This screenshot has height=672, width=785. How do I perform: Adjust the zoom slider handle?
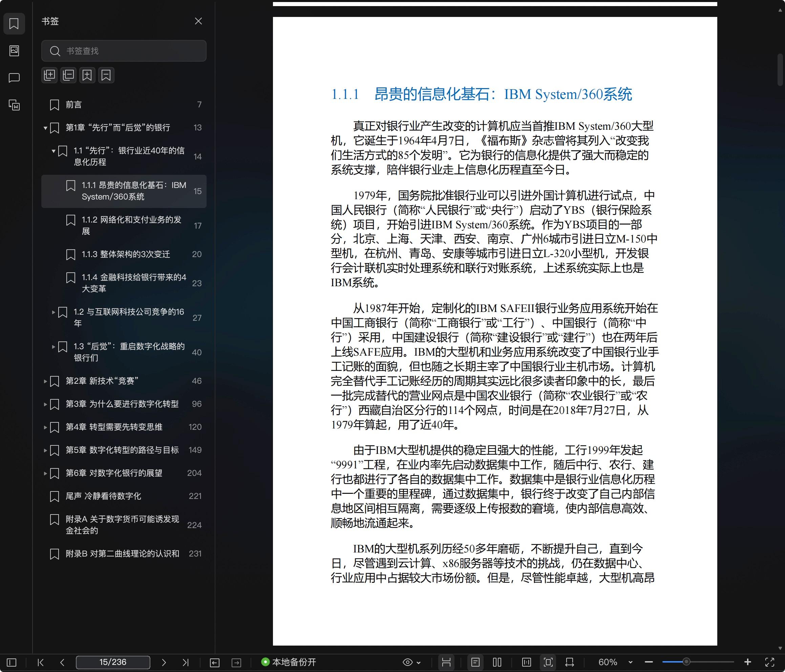pos(686,662)
